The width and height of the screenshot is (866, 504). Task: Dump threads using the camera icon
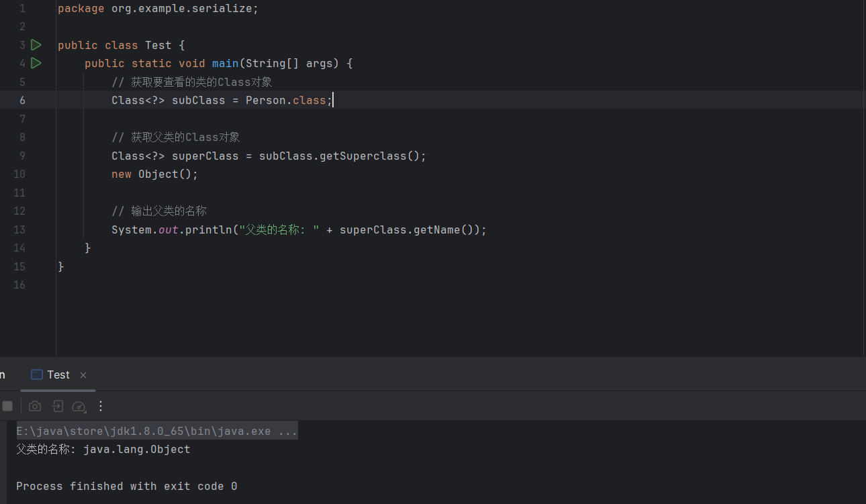[35, 406]
